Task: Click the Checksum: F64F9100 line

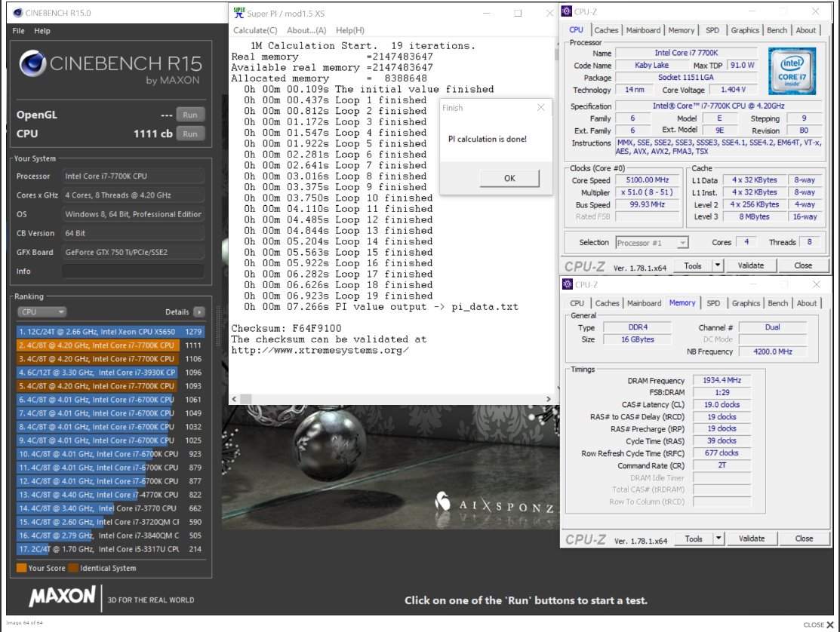Action: [x=286, y=329]
